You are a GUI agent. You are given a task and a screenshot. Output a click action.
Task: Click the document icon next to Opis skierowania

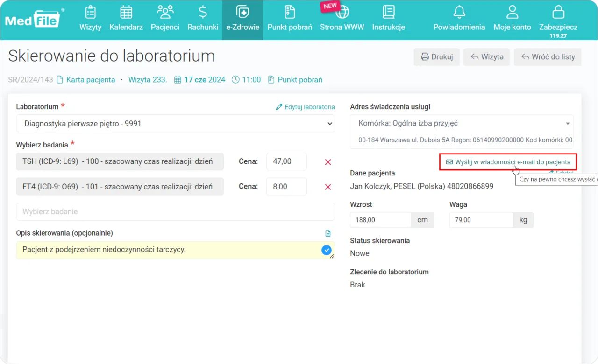coord(327,232)
